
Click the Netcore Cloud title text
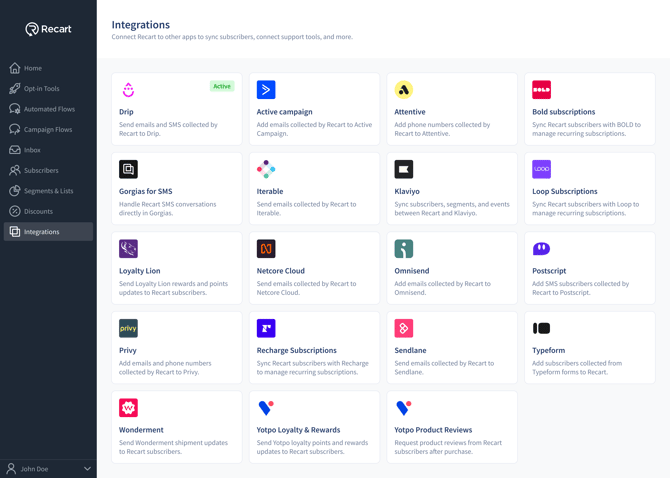point(281,271)
